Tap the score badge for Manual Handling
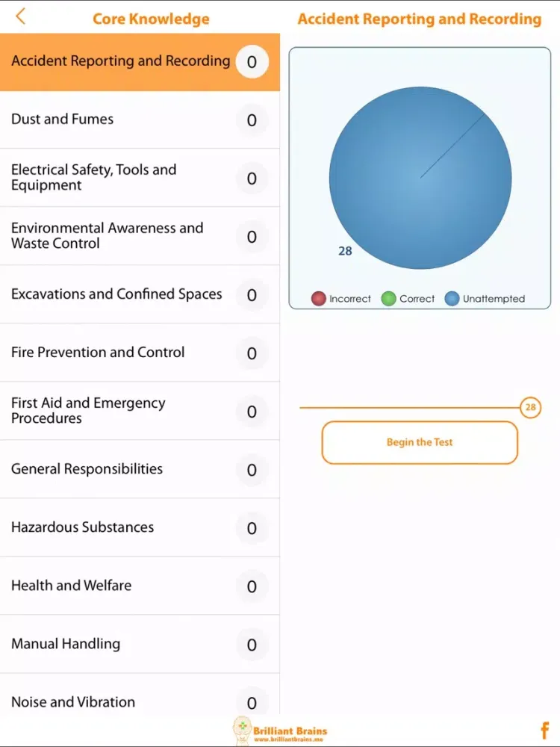The image size is (560, 747). coord(252,645)
